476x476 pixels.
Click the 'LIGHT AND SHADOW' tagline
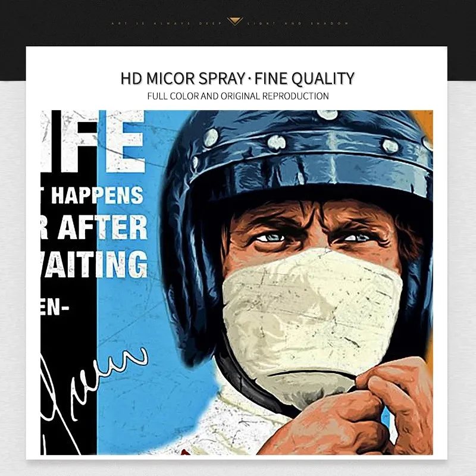point(297,23)
